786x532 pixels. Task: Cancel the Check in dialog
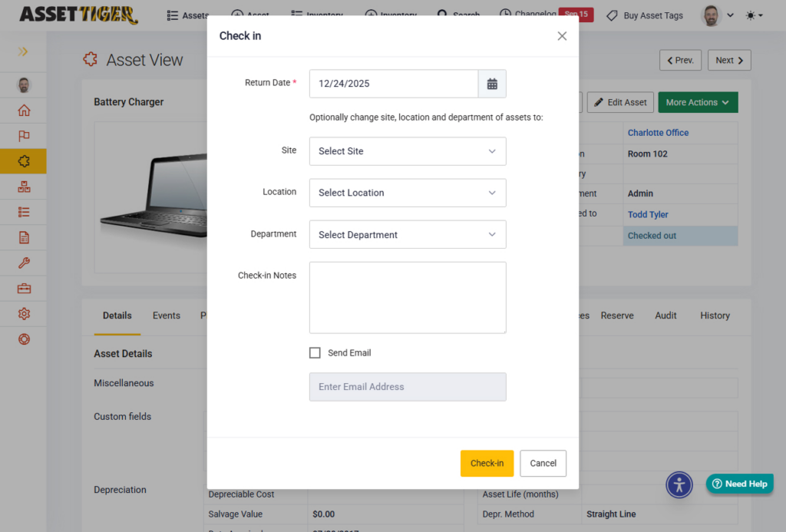[543, 463]
